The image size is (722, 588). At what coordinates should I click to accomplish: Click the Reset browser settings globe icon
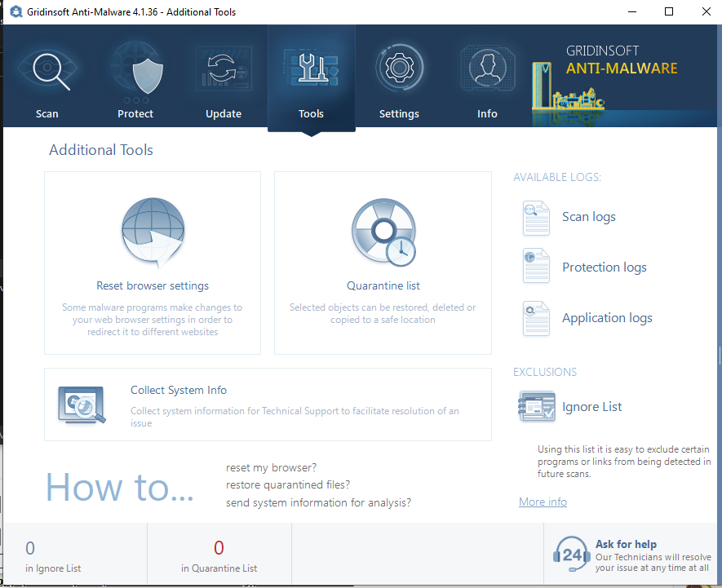click(x=153, y=232)
